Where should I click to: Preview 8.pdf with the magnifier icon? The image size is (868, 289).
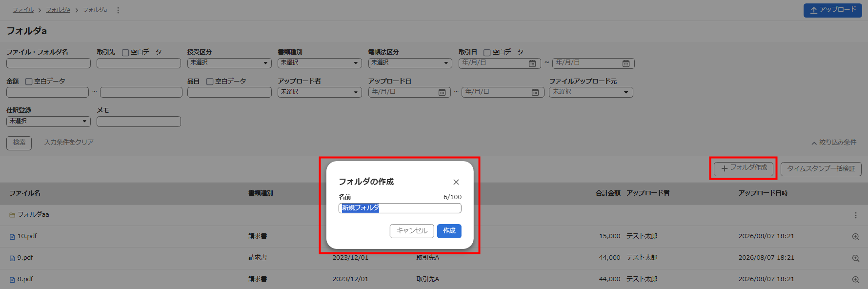[855, 280]
